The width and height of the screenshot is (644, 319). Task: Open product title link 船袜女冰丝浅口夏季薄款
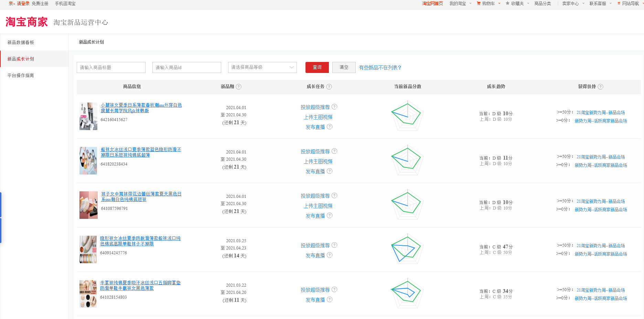[x=141, y=152]
